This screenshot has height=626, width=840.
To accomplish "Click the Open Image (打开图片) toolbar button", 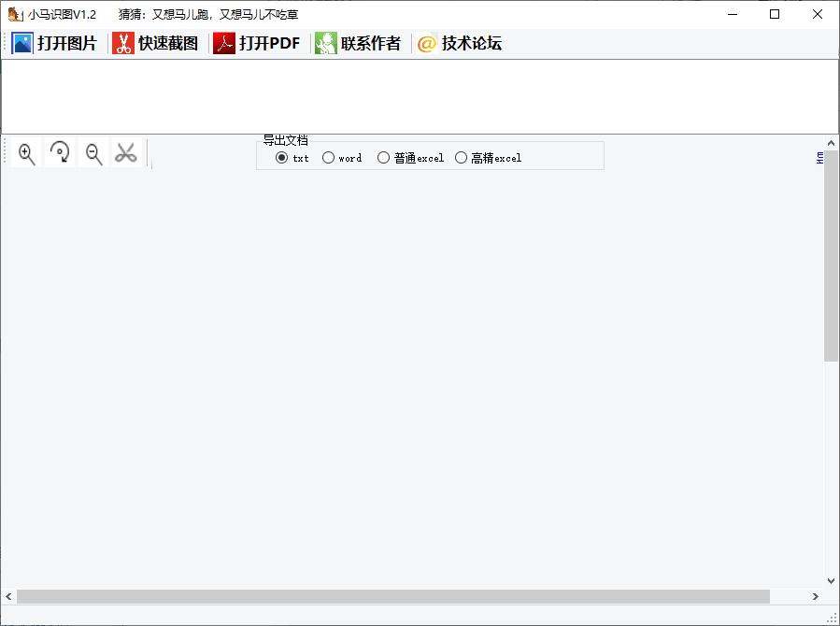I will point(54,43).
